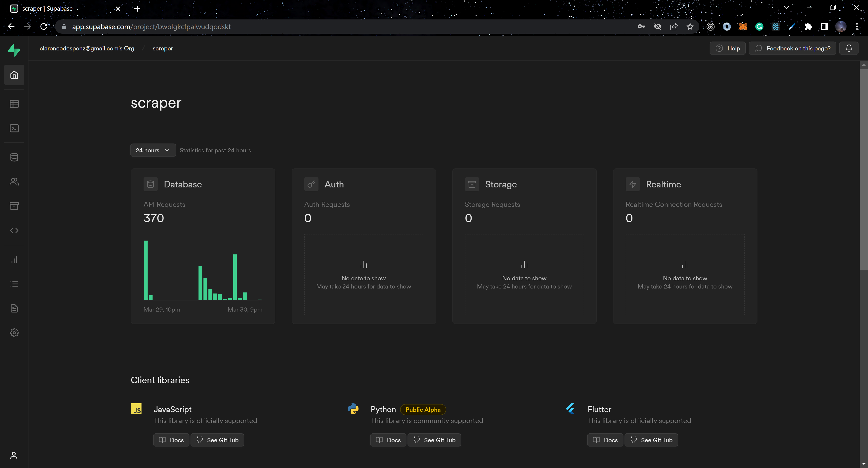Open notifications bell icon
The image size is (868, 468).
coord(849,48)
